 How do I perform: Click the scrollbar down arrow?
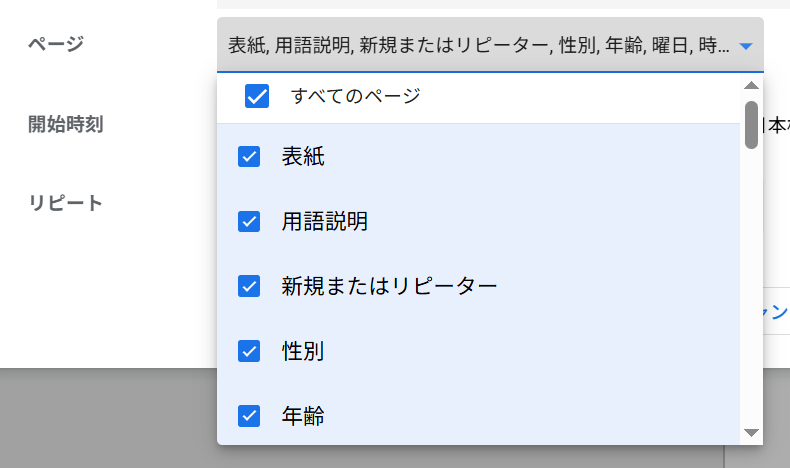tap(751, 433)
